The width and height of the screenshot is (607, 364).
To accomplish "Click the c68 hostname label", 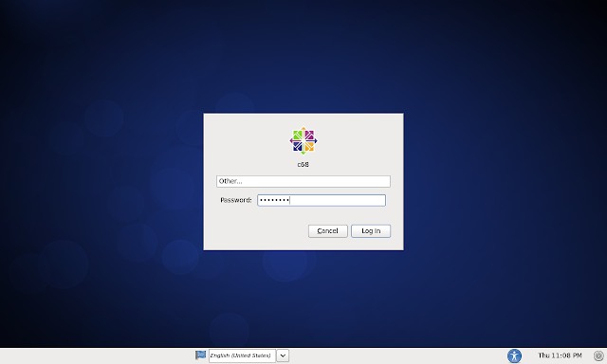I will coord(303,164).
